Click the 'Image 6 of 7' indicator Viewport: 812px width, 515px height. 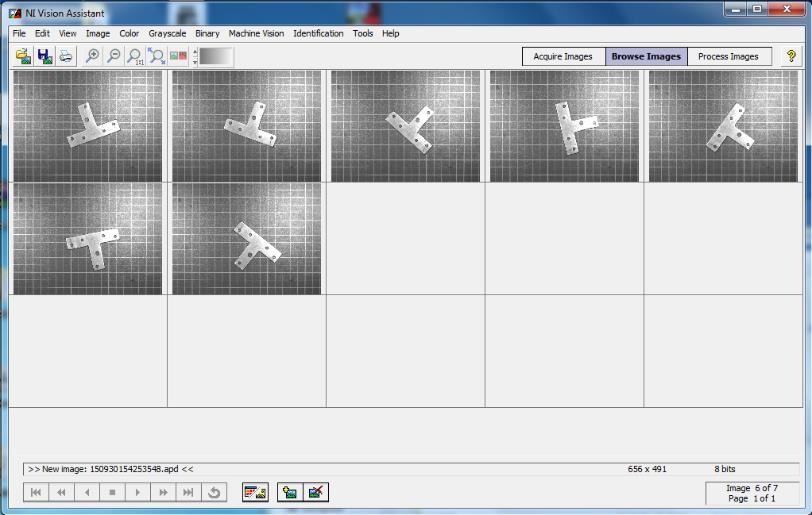(752, 488)
